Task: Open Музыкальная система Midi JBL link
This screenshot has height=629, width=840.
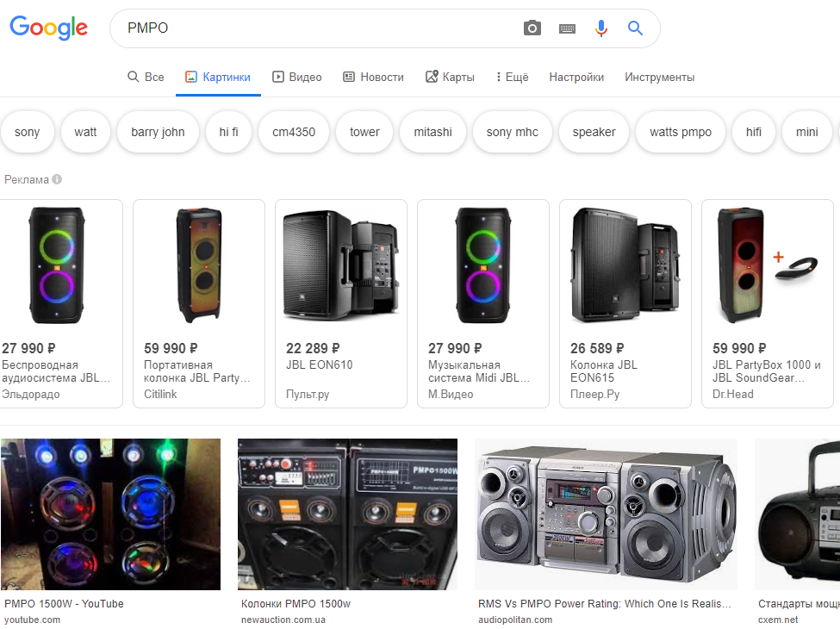Action: [x=479, y=371]
